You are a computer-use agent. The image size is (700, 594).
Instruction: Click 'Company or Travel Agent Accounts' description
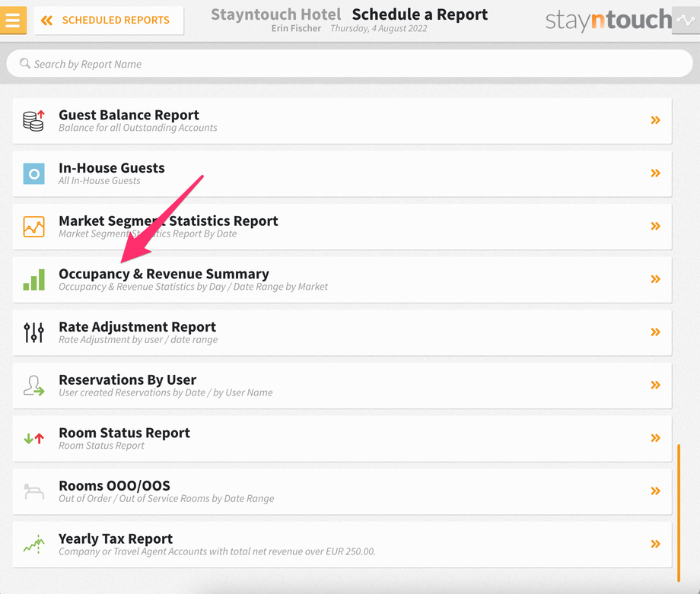pyautogui.click(x=217, y=551)
